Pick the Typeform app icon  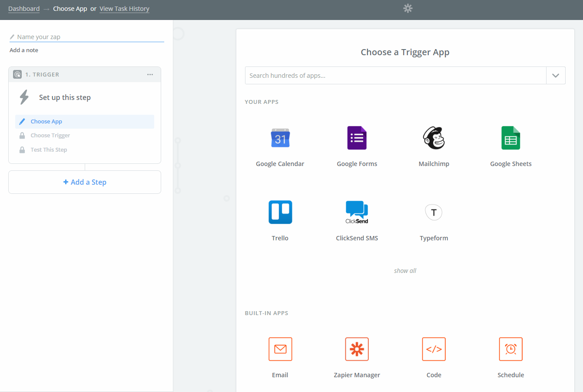434,212
